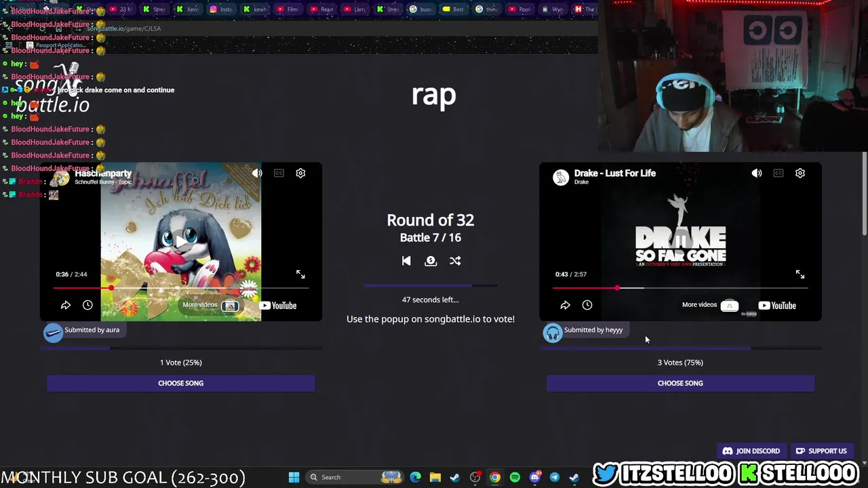Choose the Häschenparty song
The image size is (868, 488).
181,383
